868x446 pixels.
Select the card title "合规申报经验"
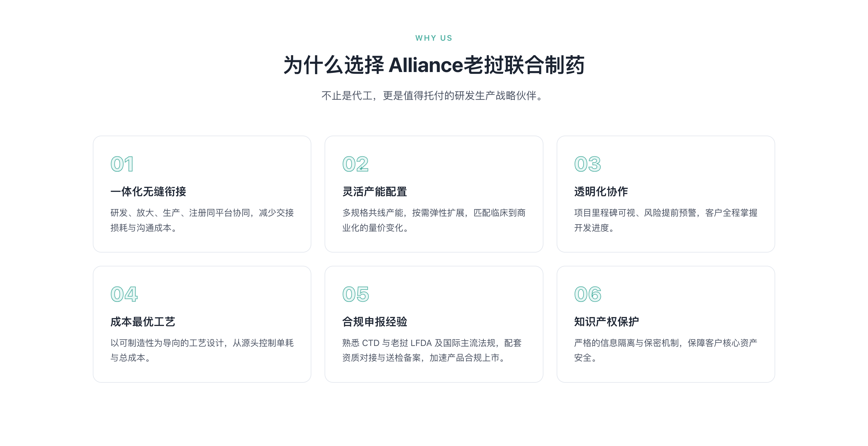(375, 322)
